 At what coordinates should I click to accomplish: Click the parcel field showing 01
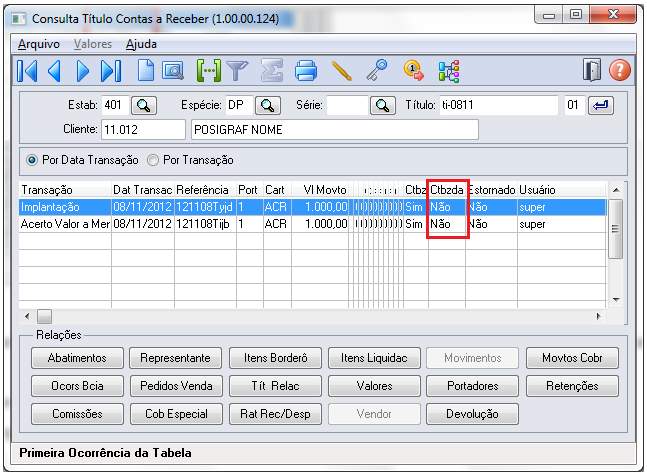(x=574, y=105)
